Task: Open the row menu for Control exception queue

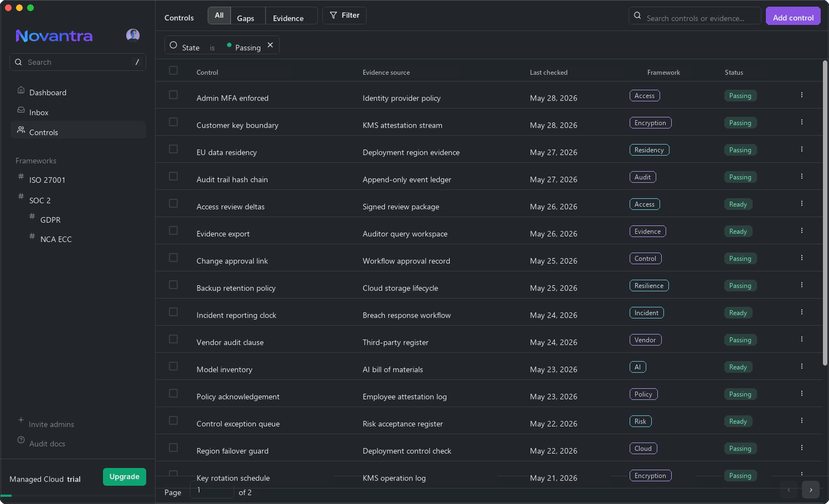Action: coord(801,420)
